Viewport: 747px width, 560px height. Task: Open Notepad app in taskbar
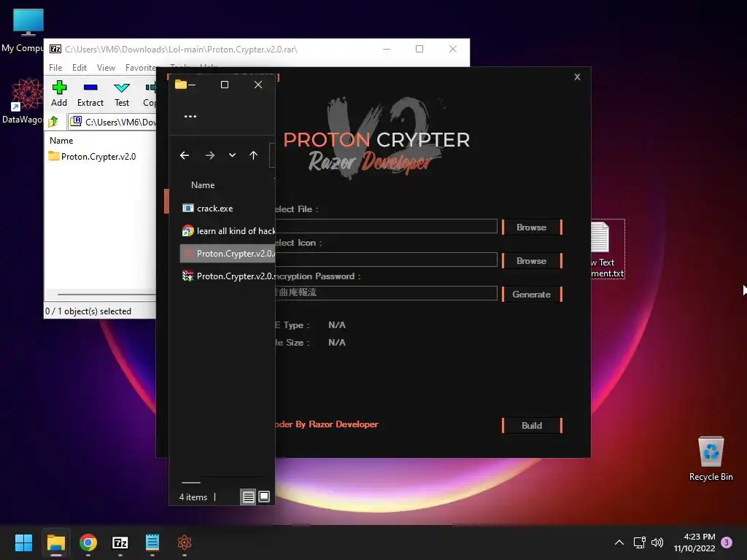pyautogui.click(x=152, y=542)
